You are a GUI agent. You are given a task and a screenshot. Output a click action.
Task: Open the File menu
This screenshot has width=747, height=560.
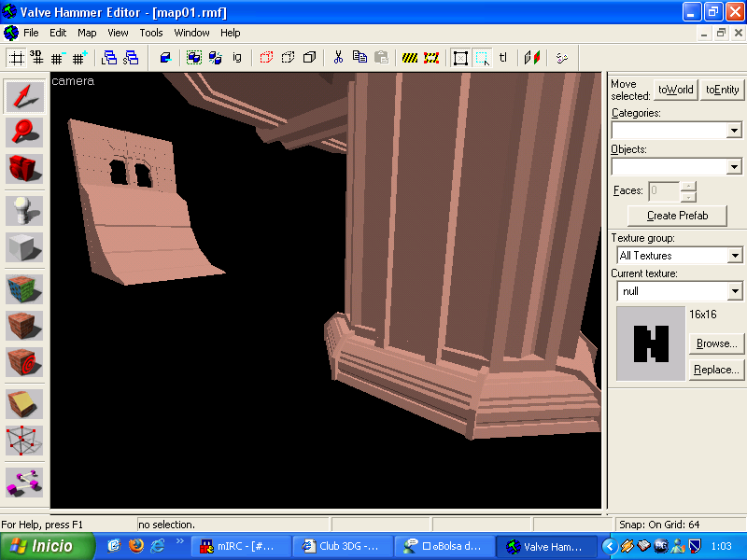pos(31,33)
